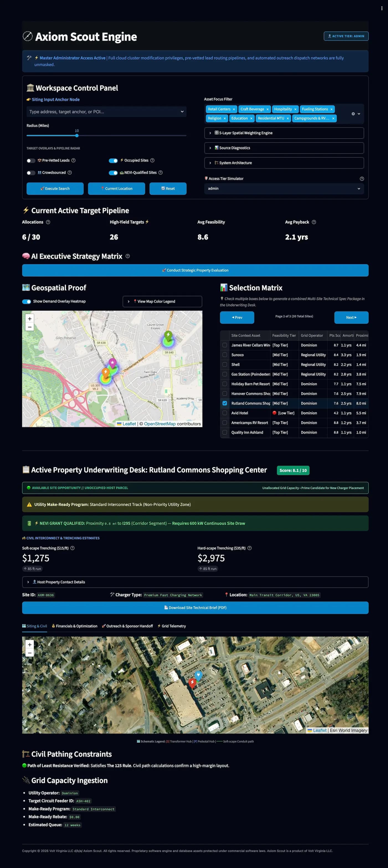Open the Siting Input Anchor Node dropdown
Screen dimensions: 388x868
(x=106, y=112)
